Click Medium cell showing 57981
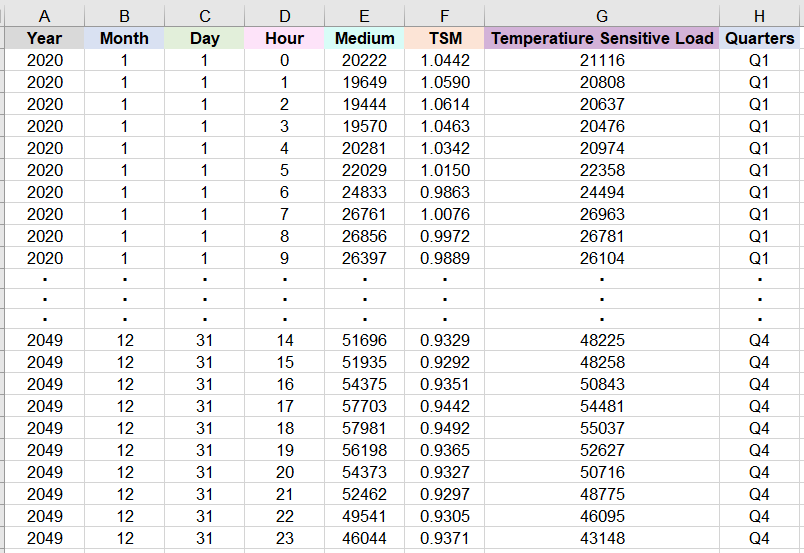The width and height of the screenshot is (804, 553). (365, 428)
